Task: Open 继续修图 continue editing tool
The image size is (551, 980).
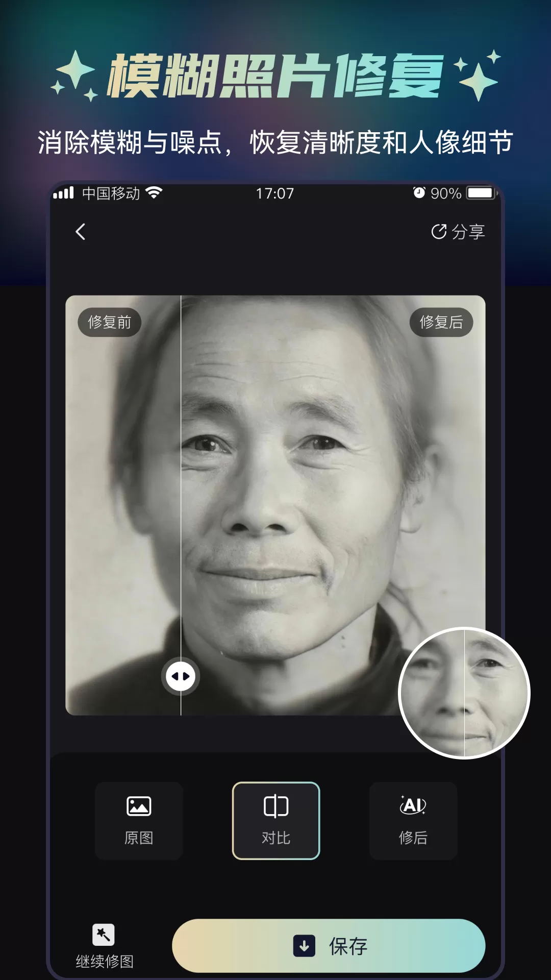Action: coord(104,946)
